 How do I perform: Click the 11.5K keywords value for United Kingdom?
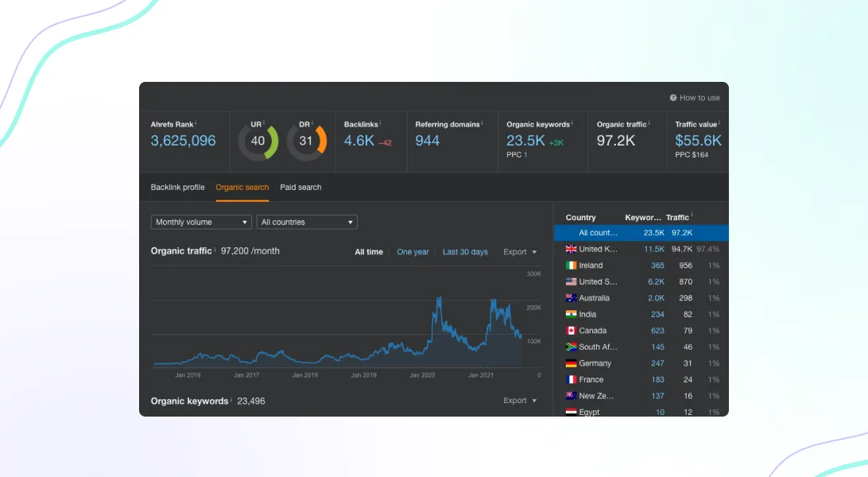pyautogui.click(x=653, y=249)
